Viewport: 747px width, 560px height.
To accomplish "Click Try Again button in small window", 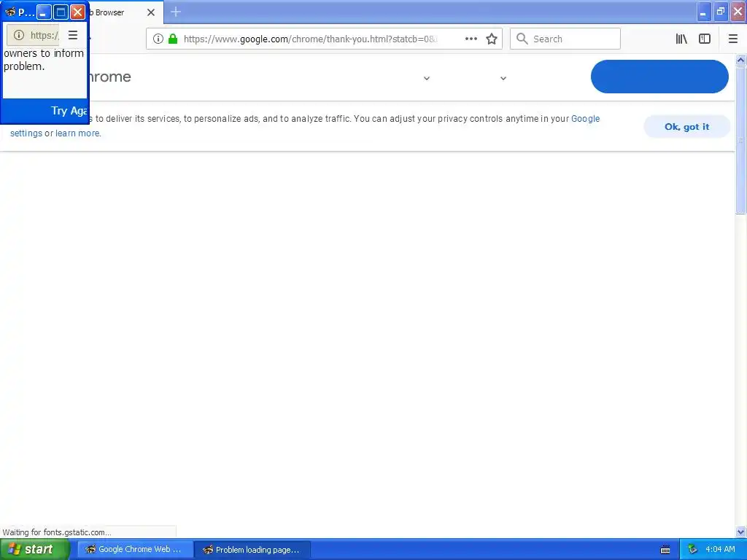I will click(x=69, y=111).
